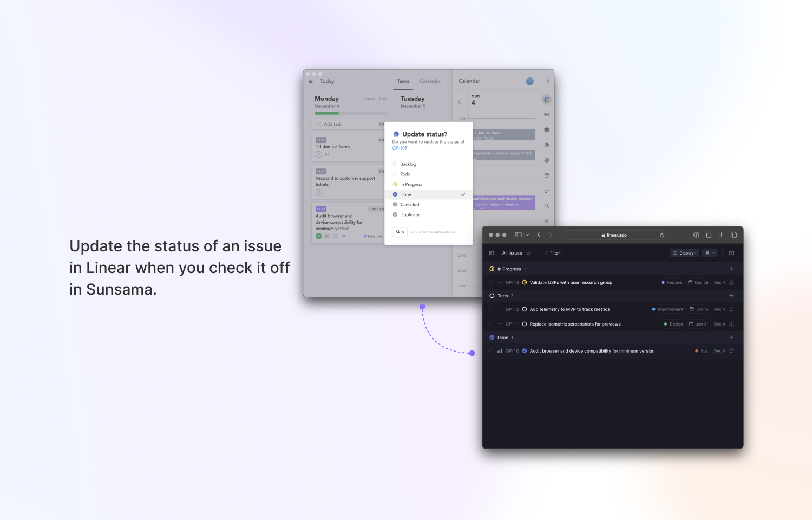Select Canceled status option
This screenshot has width=812, height=520.
coord(429,205)
